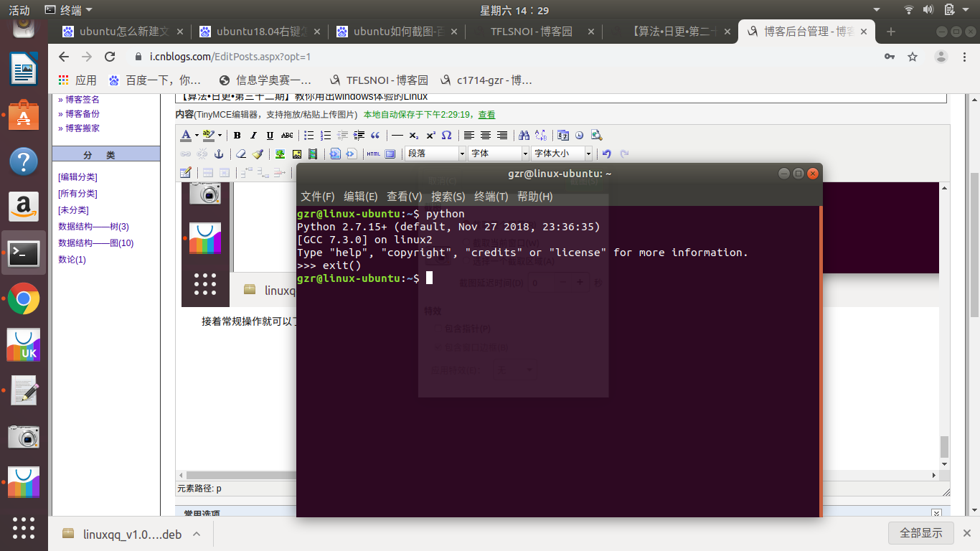Apply strikethrough (ABC) formatting
The height and width of the screenshot is (551, 980).
coord(287,136)
